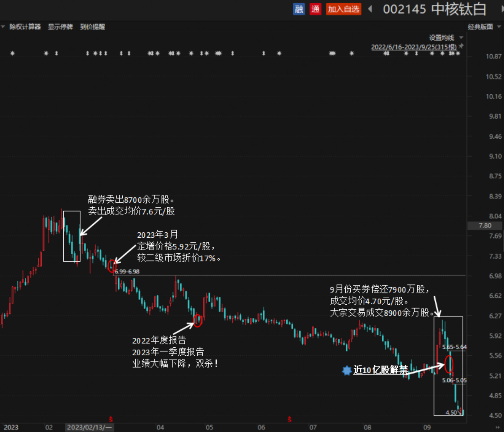Viewport: 504px width, 432px height.
Task: Expand the toolbar triangle left of 除权计算器
Action: pyautogui.click(x=3, y=27)
